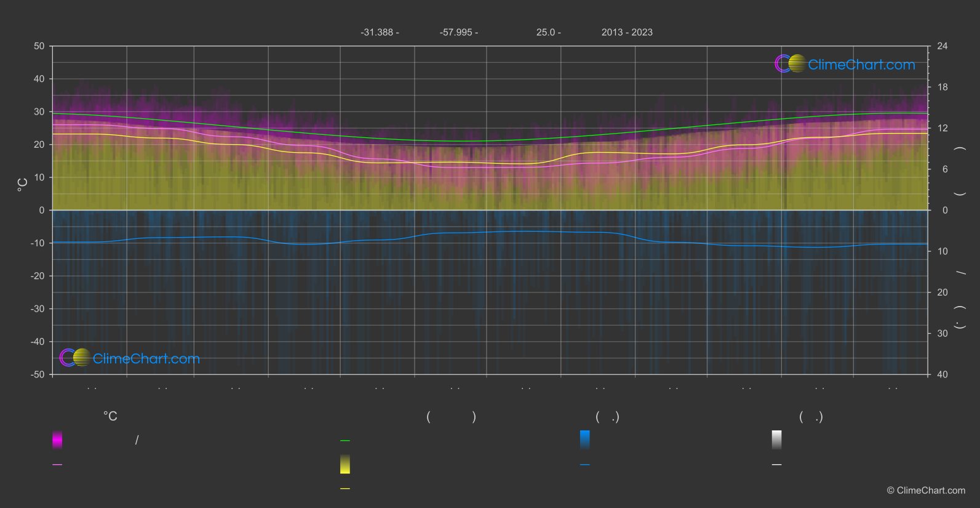Click the white gradient legend swatch

pyautogui.click(x=777, y=440)
